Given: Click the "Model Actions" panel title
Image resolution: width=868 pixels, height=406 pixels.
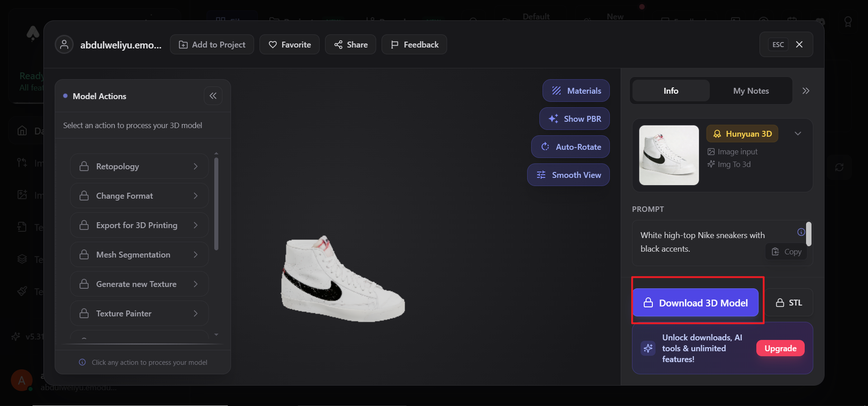Looking at the screenshot, I should 99,96.
